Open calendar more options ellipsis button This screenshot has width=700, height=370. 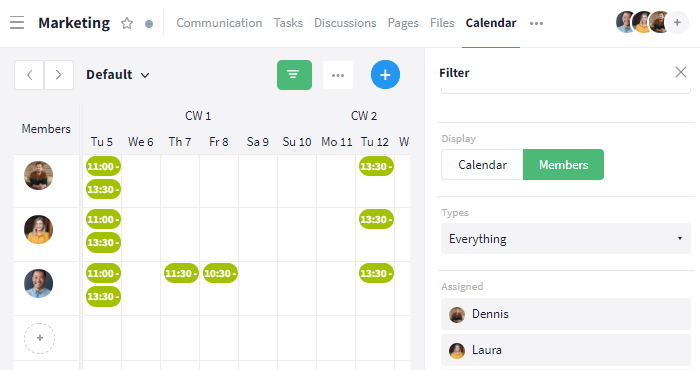tap(338, 75)
